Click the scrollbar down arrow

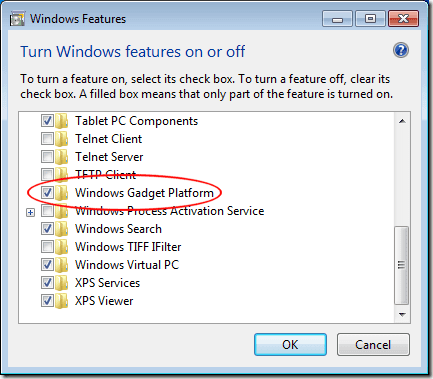click(x=402, y=315)
